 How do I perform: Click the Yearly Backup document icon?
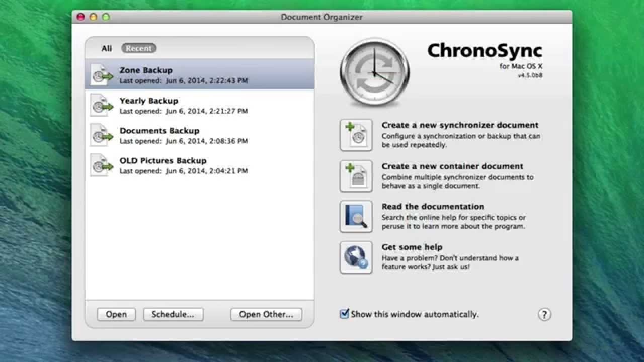pos(102,105)
